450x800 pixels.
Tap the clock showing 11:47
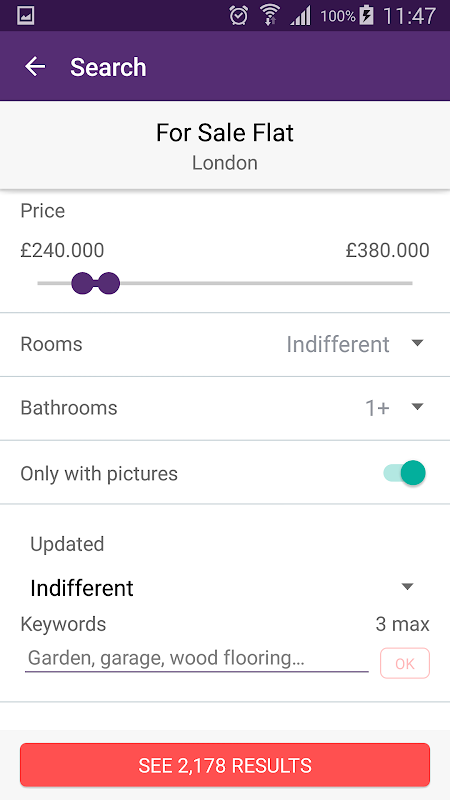pyautogui.click(x=410, y=16)
